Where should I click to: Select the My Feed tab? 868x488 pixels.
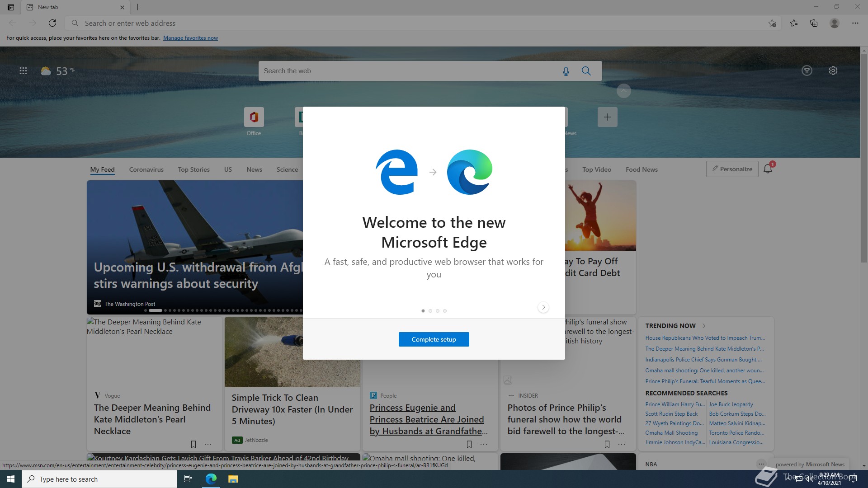[102, 170]
